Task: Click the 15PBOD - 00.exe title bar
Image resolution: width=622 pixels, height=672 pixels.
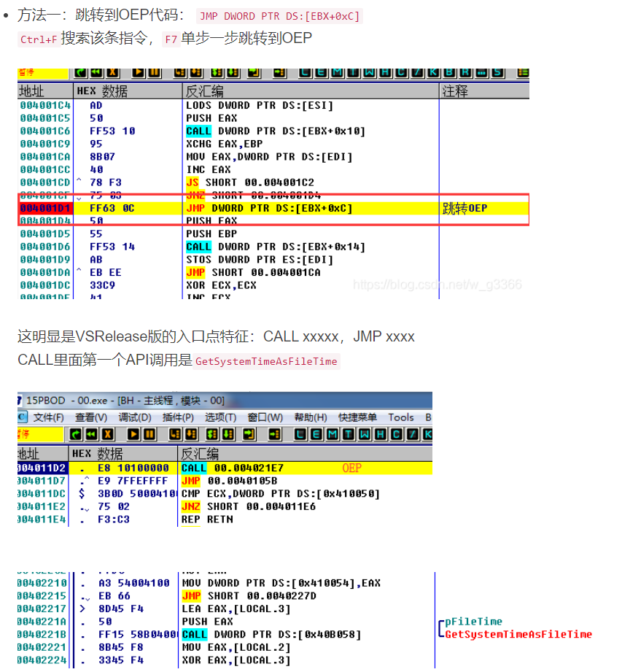Action: pos(225,401)
